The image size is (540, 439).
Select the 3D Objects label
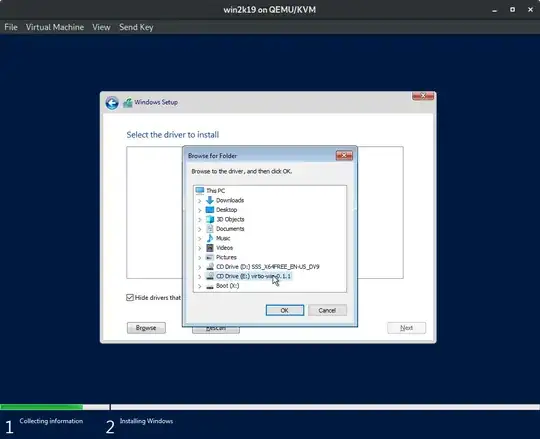(230, 219)
